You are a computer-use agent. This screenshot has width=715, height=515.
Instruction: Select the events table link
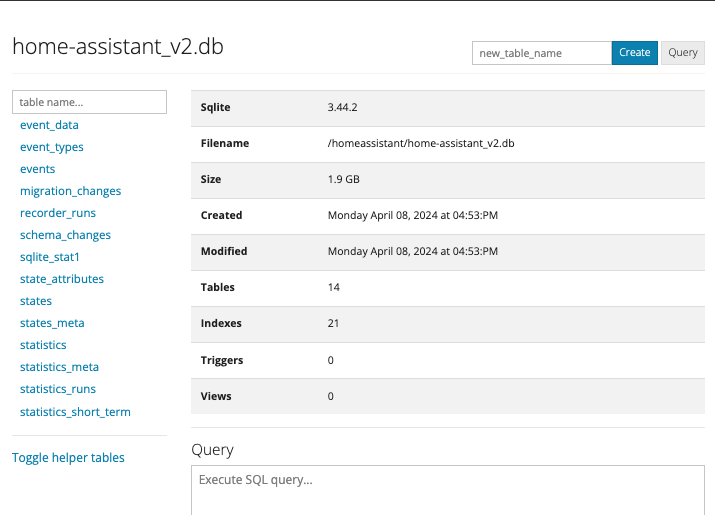coord(38,169)
